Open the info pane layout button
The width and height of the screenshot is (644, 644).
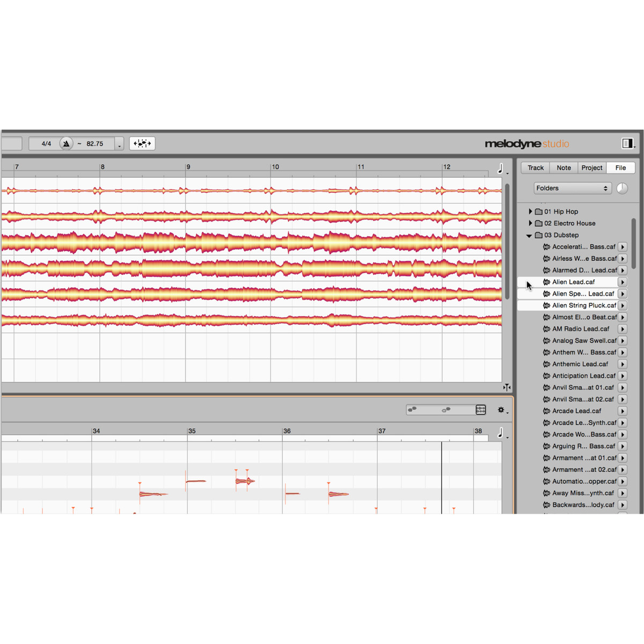[x=627, y=143]
